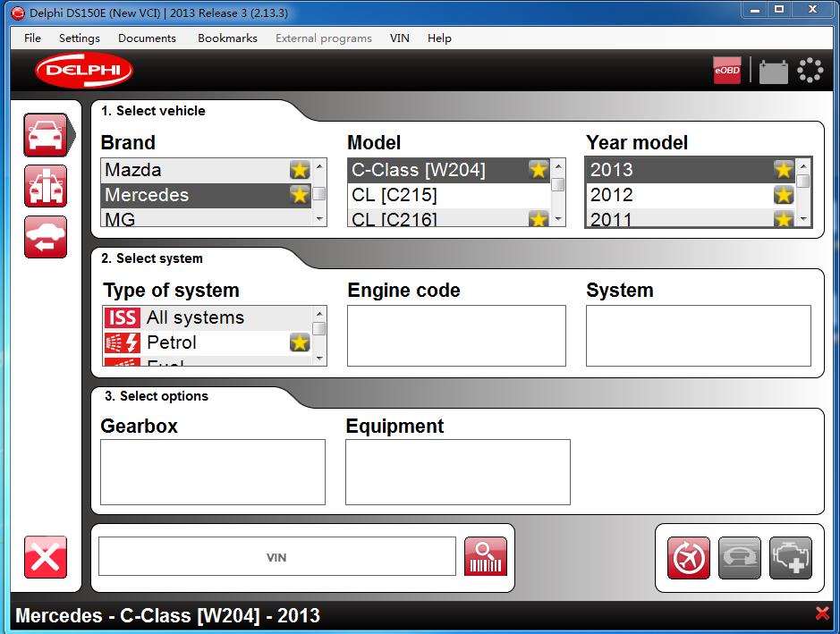Close the status bar with red X
The image size is (840, 634).
point(822,613)
